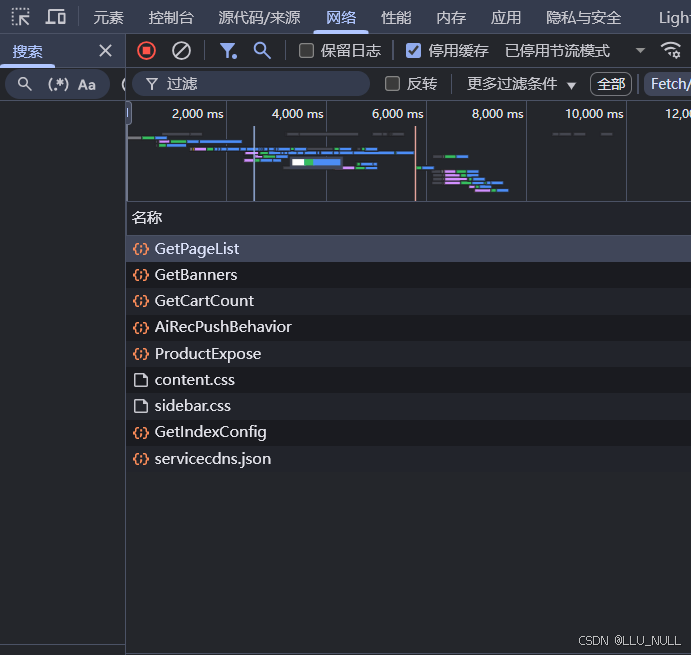Open the 隐私与安全 tab
Image resolution: width=691 pixels, height=655 pixels.
pos(583,18)
